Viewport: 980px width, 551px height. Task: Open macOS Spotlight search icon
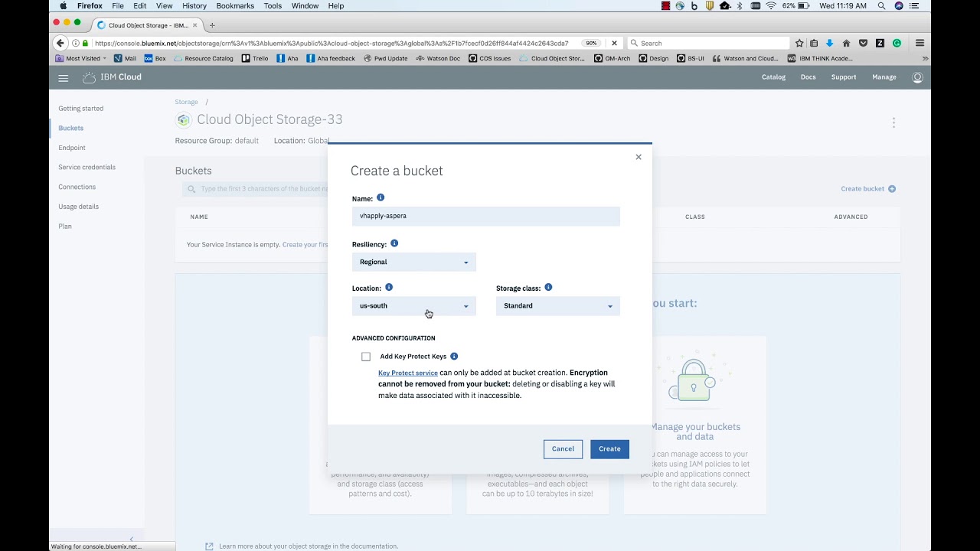(882, 6)
